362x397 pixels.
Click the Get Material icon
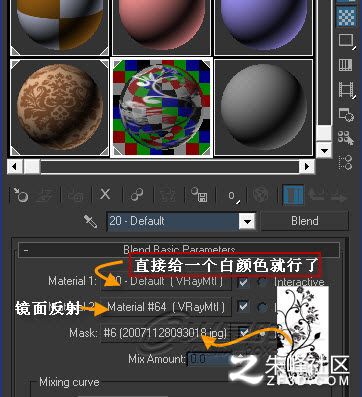[x=21, y=195]
